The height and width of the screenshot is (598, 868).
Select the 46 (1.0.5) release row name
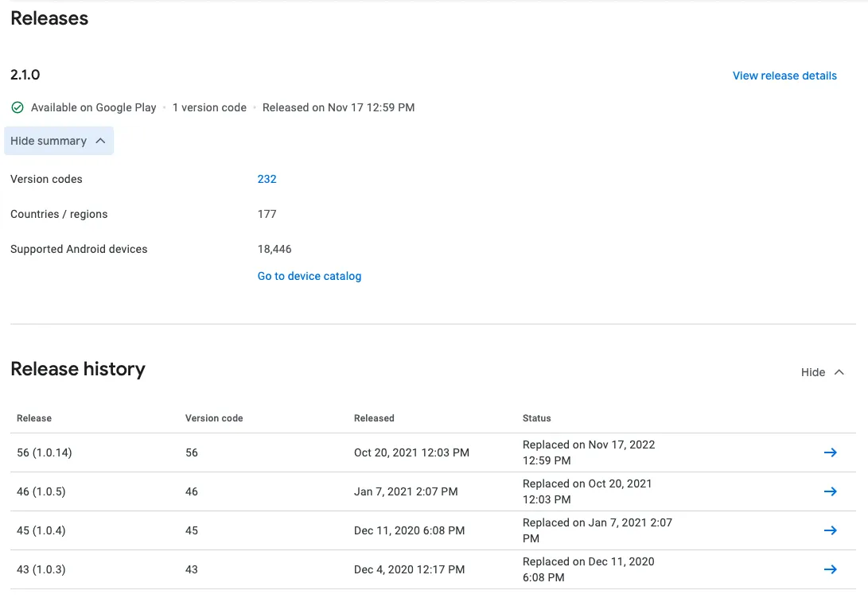point(41,491)
